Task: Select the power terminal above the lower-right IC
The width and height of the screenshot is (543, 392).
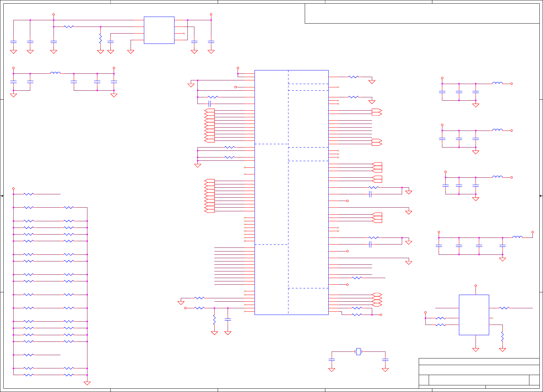Action: [476, 286]
